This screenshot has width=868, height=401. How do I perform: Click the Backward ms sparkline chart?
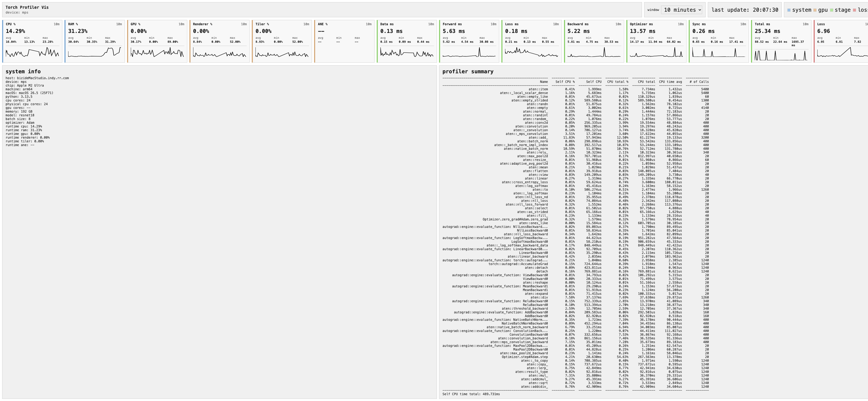coord(594,53)
